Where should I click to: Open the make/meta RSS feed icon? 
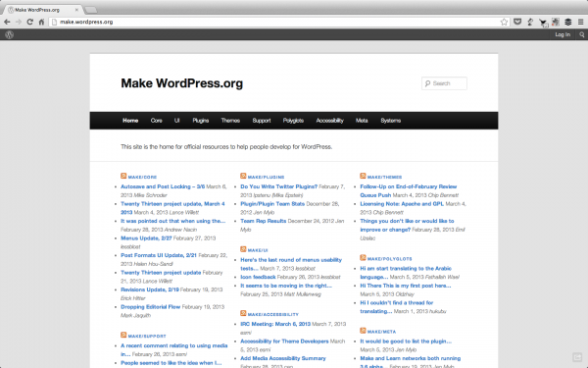pyautogui.click(x=363, y=331)
